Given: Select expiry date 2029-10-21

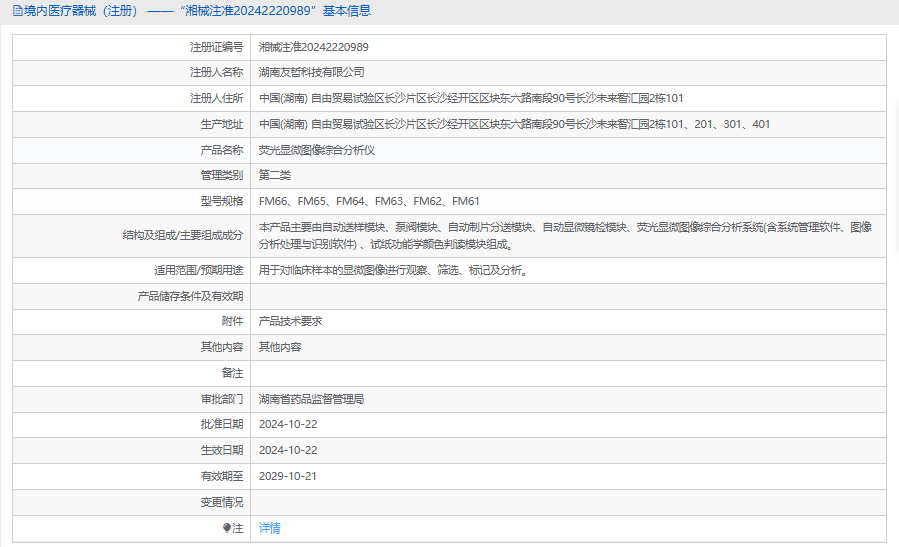Looking at the screenshot, I should 287,476.
